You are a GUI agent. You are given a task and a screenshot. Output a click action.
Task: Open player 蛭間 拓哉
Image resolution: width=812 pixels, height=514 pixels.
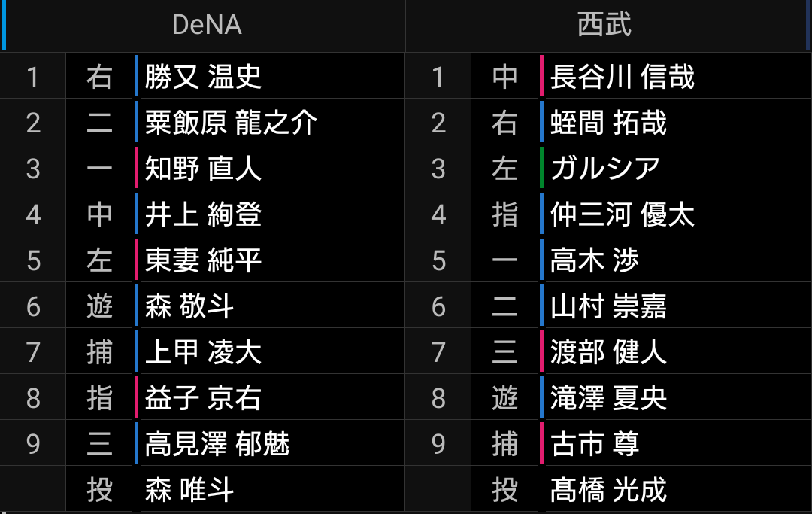(x=608, y=123)
